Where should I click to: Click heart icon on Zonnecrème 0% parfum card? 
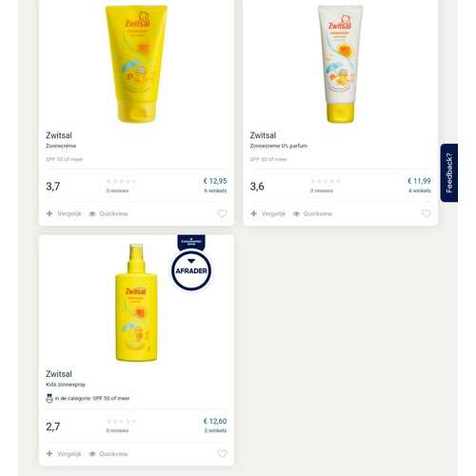click(426, 213)
